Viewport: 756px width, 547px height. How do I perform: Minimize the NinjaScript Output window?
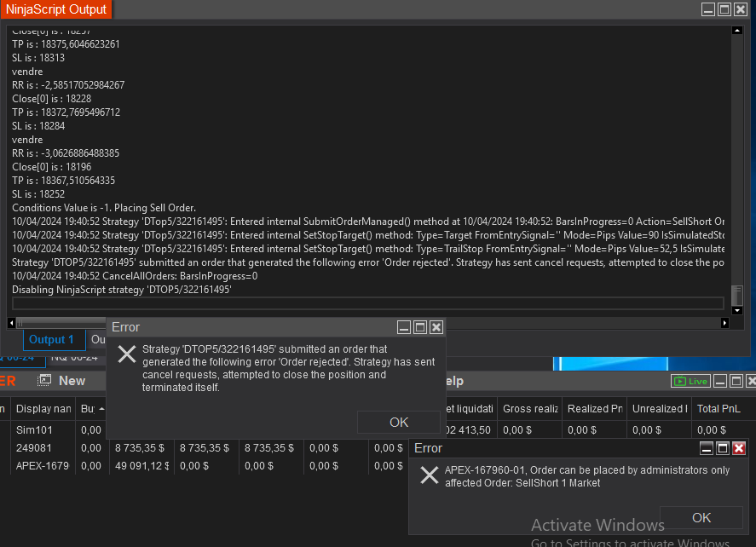(707, 9)
